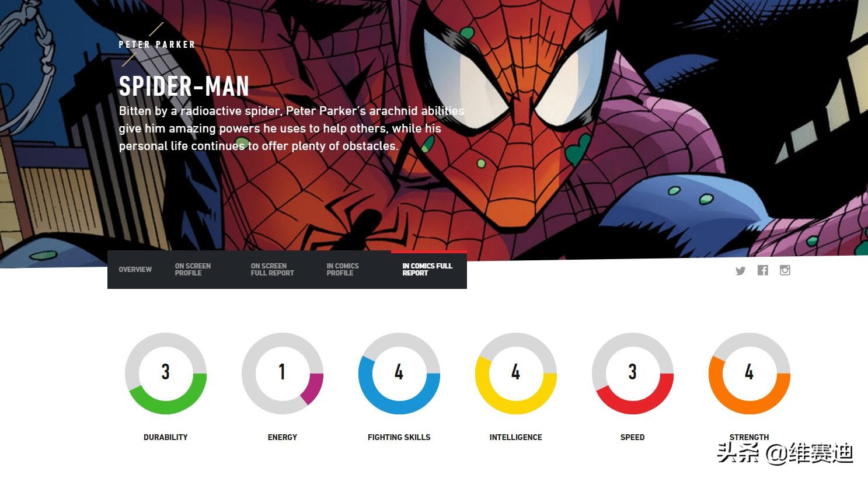Screen dimensions: 868x478
Task: Open the Twitter share icon
Action: click(x=740, y=271)
